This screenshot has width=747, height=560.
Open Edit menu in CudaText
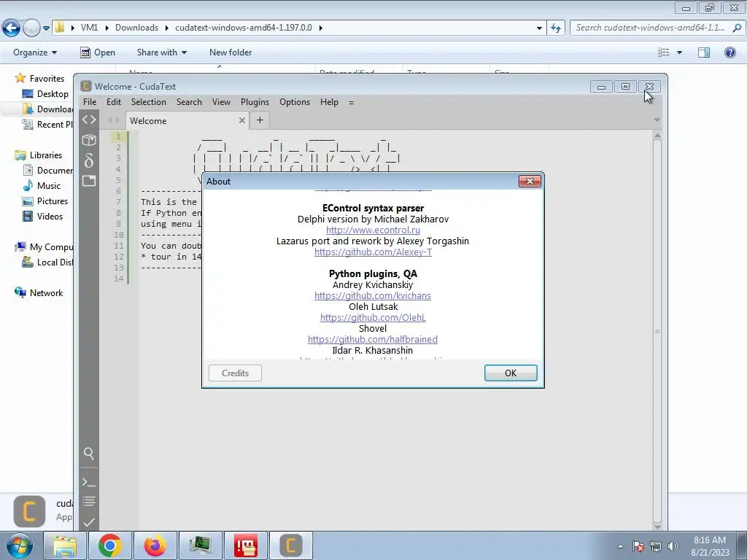pyautogui.click(x=113, y=102)
